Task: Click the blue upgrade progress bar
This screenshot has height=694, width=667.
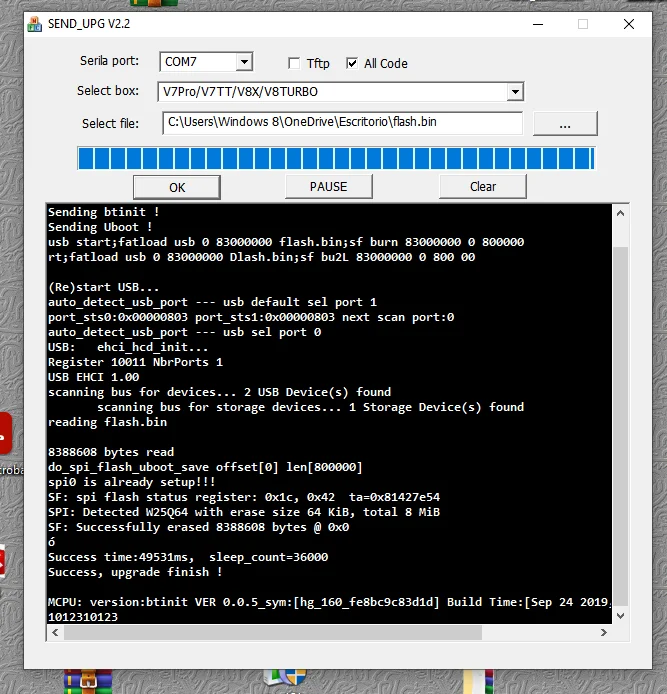Action: (x=336, y=158)
